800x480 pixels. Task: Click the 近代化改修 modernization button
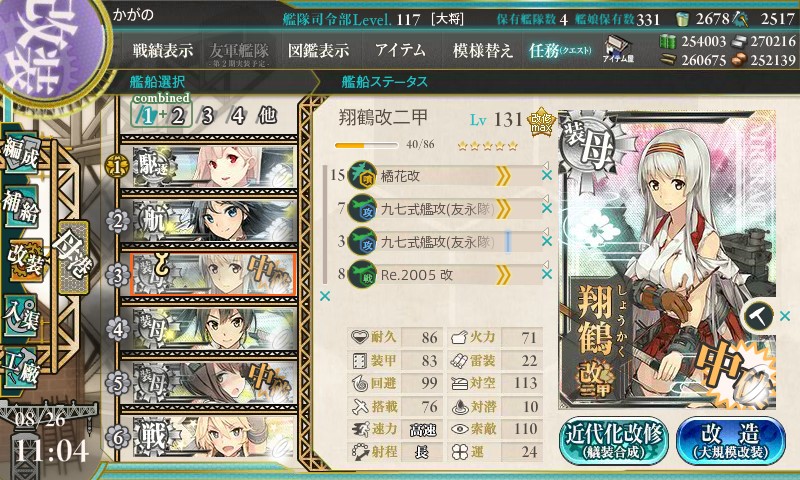[614, 440]
